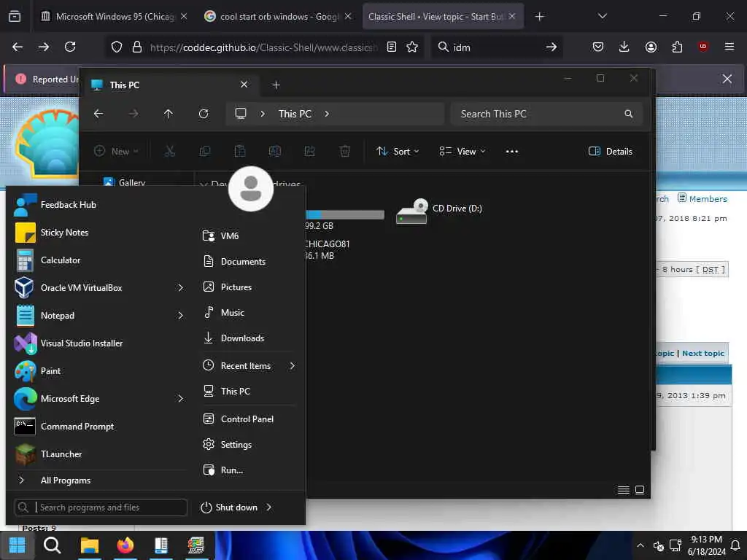Launch Visual Studio Installer

[x=98, y=343]
